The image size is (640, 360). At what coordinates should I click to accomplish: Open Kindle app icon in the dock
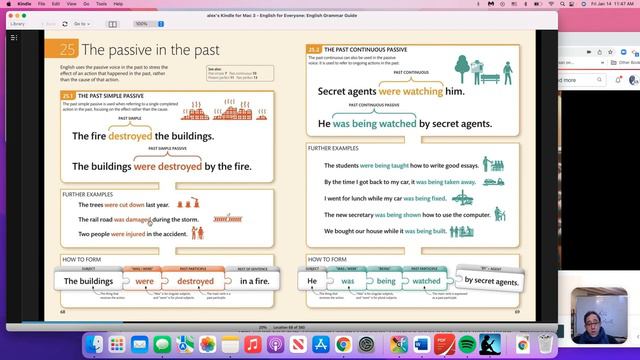click(490, 345)
